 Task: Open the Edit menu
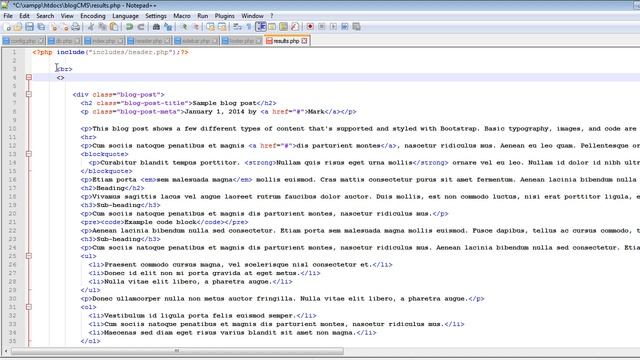coord(24,16)
